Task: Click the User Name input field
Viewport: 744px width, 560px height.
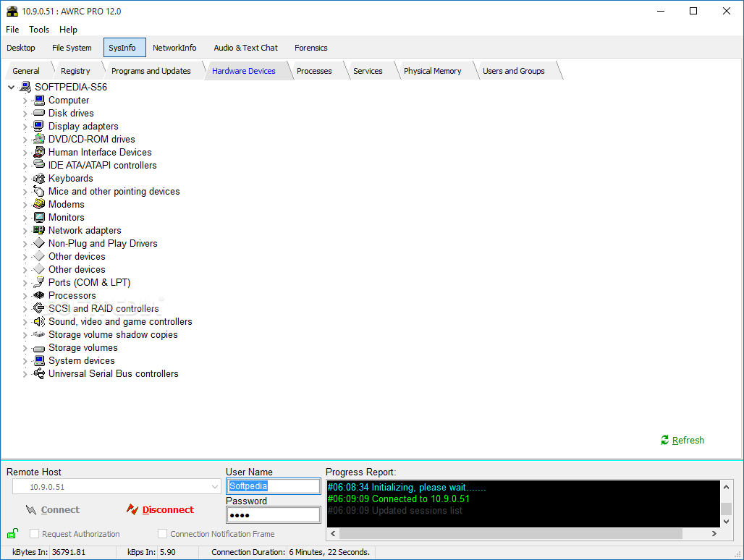Action: coord(274,486)
